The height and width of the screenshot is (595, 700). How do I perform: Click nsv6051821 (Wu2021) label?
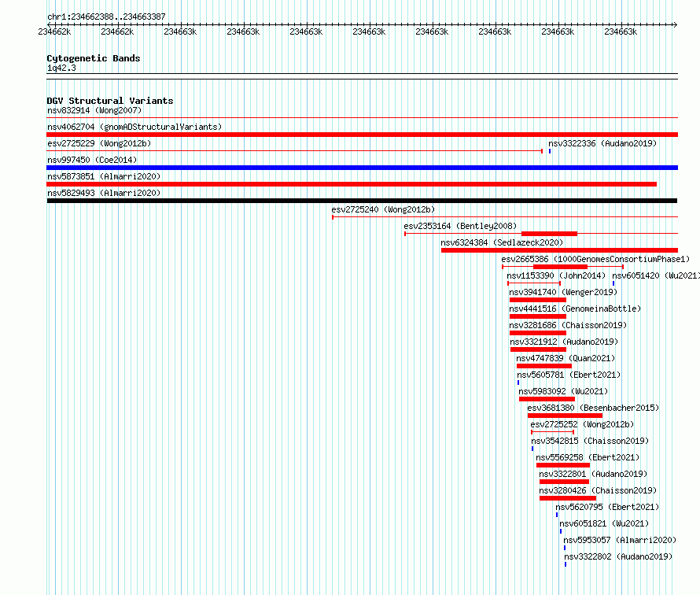604,523
